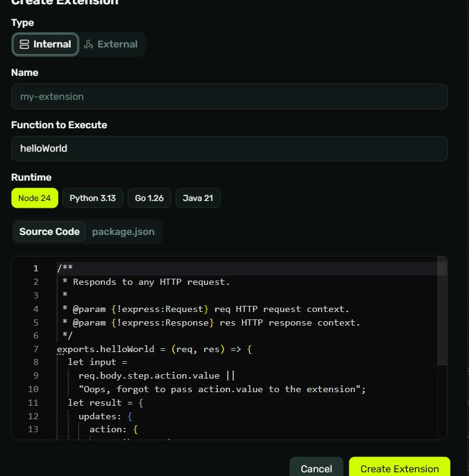Click the webhook icon beside External
Image resolution: width=469 pixels, height=476 pixels.
[88, 44]
